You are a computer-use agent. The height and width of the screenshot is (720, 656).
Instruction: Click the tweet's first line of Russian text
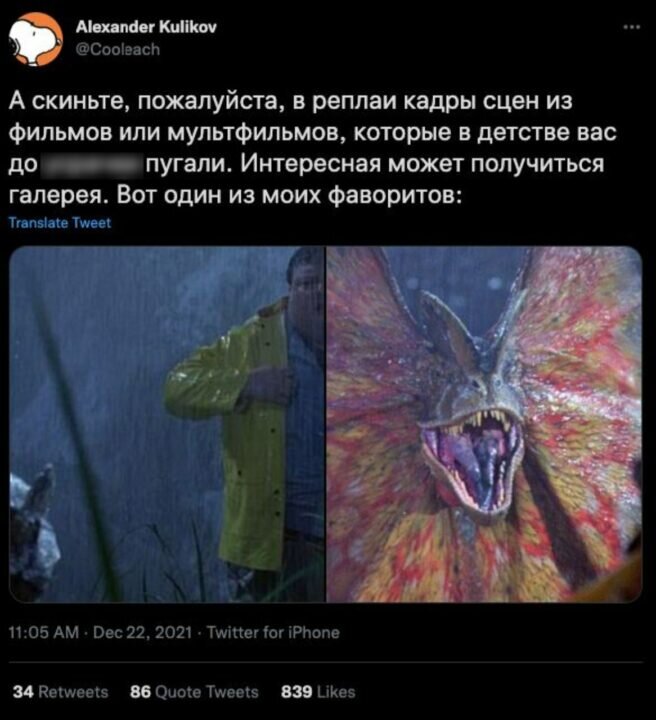pyautogui.click(x=291, y=101)
